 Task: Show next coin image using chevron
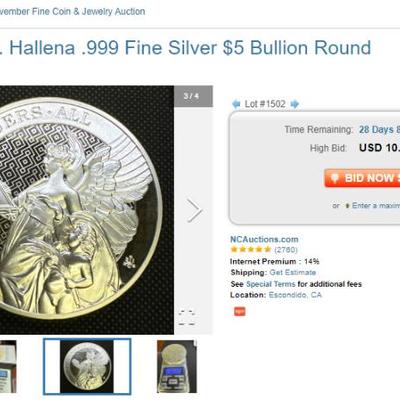[x=194, y=210]
